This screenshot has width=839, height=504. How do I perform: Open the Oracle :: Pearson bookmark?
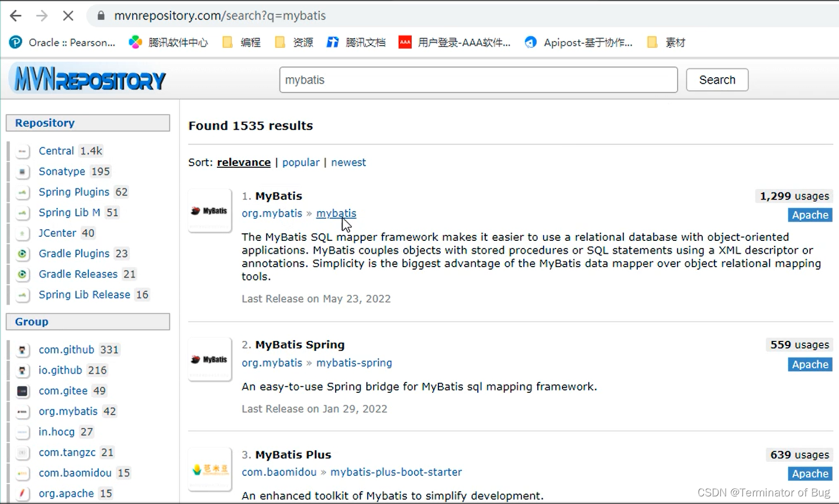(63, 42)
